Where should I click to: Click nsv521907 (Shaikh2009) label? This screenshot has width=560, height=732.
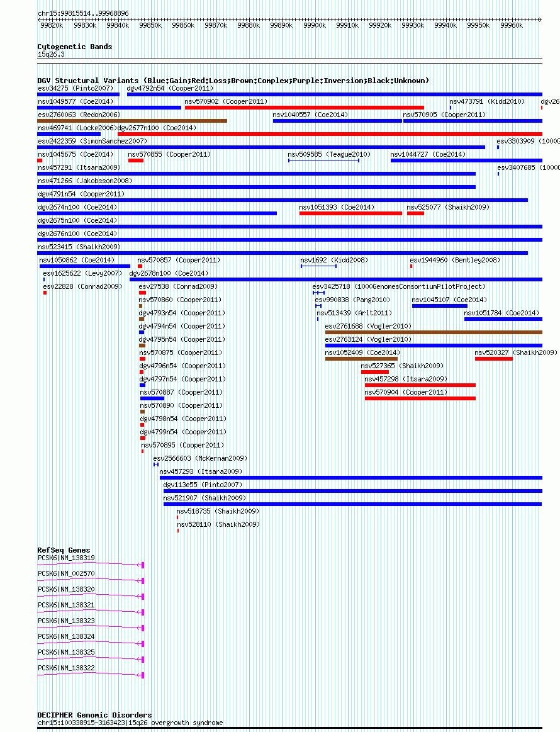205,498
